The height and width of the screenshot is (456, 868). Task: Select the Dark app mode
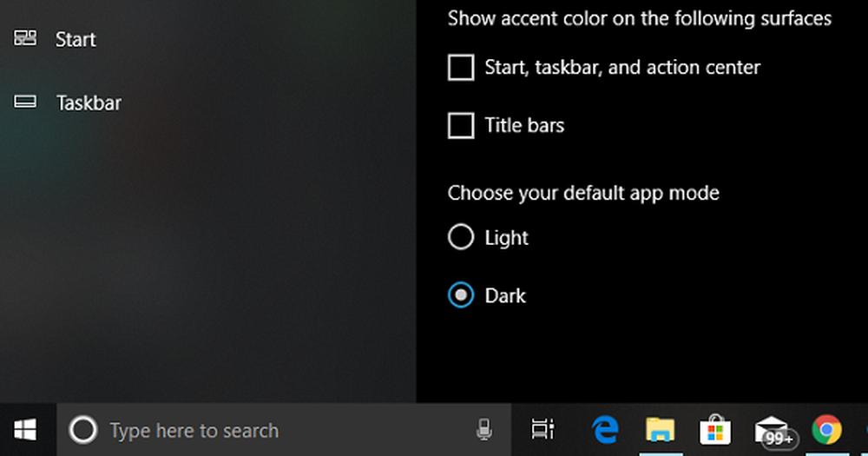[x=461, y=295]
